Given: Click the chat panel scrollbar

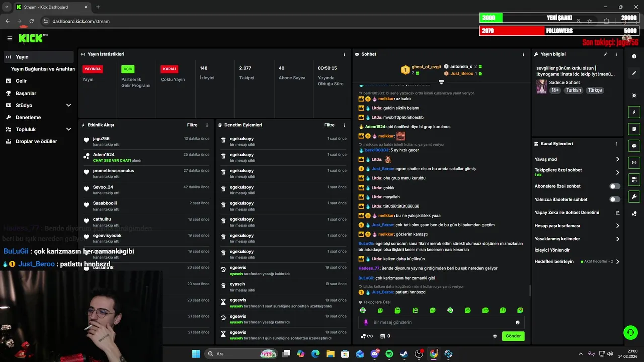Looking at the screenshot, I should pos(530,291).
